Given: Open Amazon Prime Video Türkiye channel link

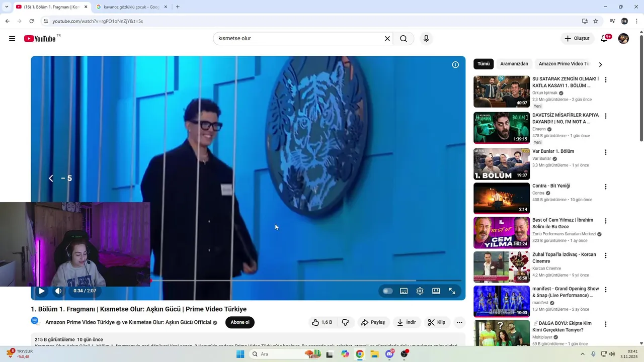Looking at the screenshot, I should point(80,322).
